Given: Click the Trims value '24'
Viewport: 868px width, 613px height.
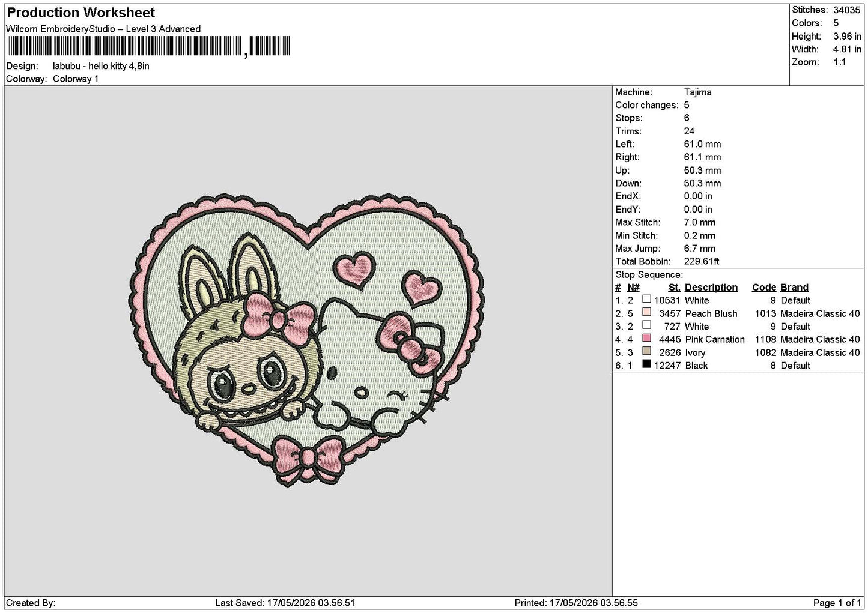Looking at the screenshot, I should (689, 131).
